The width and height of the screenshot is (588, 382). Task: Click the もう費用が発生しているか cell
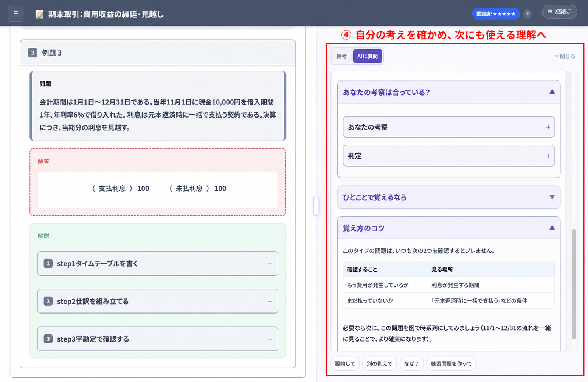[x=378, y=285]
